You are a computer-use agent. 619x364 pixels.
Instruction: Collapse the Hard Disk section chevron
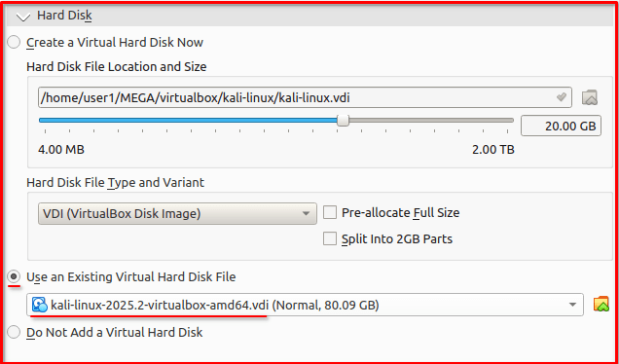coord(23,17)
